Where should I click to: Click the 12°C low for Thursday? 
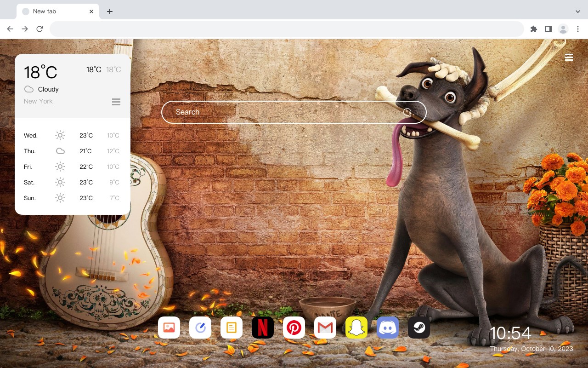tap(113, 151)
